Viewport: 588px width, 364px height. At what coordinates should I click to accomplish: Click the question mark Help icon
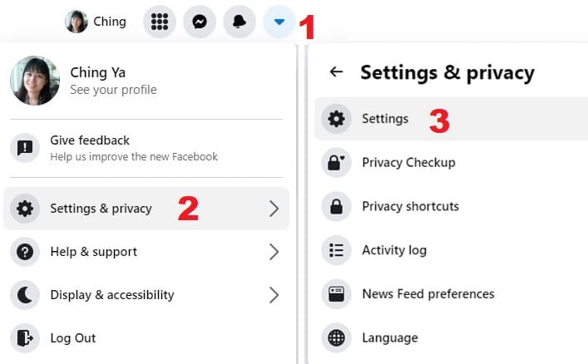pyautogui.click(x=25, y=252)
